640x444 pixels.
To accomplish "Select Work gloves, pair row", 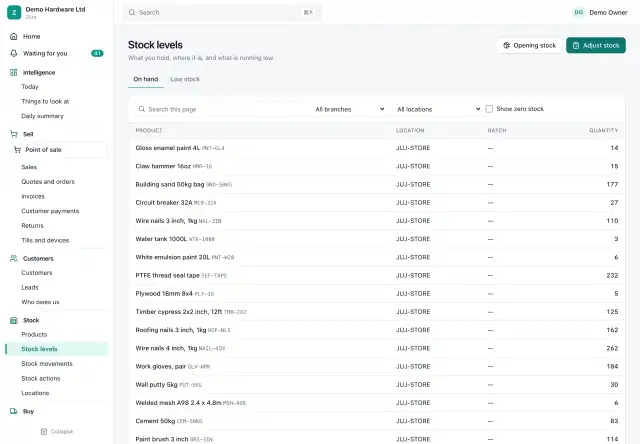I will (376, 366).
